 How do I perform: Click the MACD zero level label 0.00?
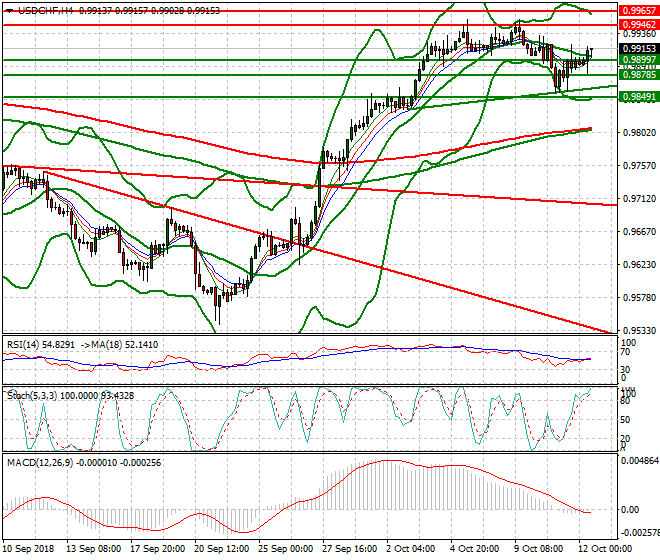pos(630,510)
